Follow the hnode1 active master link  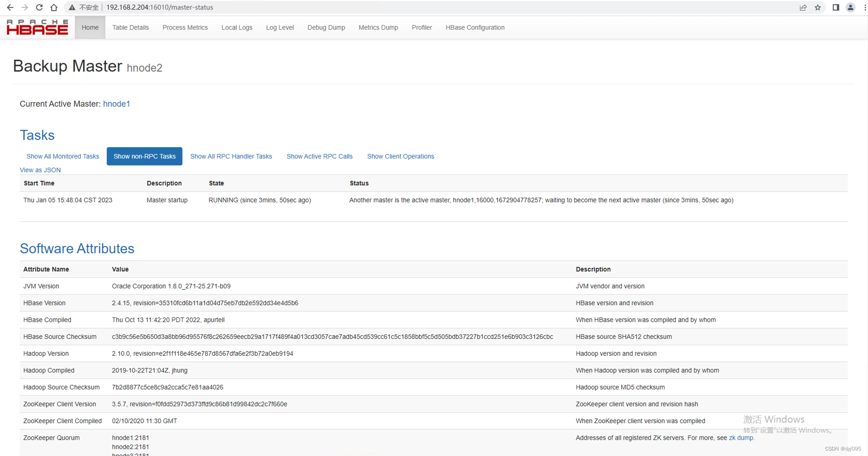[116, 104]
